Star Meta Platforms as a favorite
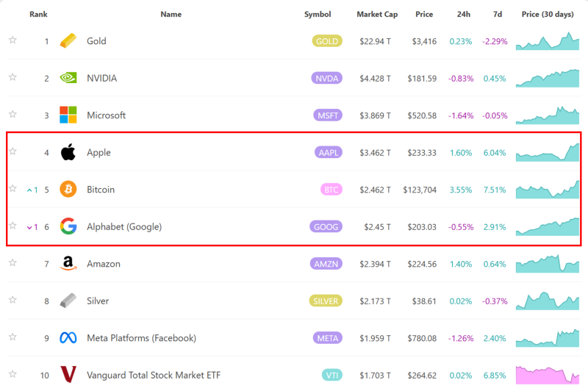 click(x=12, y=337)
